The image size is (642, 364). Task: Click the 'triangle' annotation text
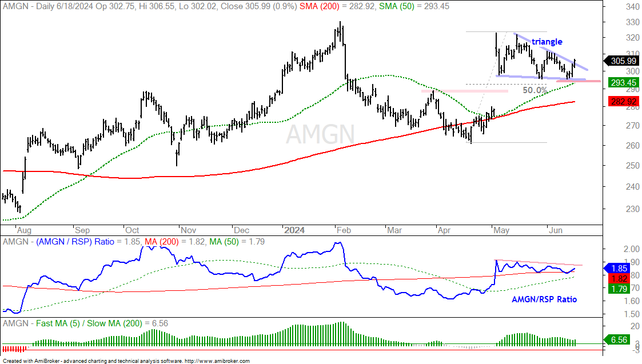point(547,42)
